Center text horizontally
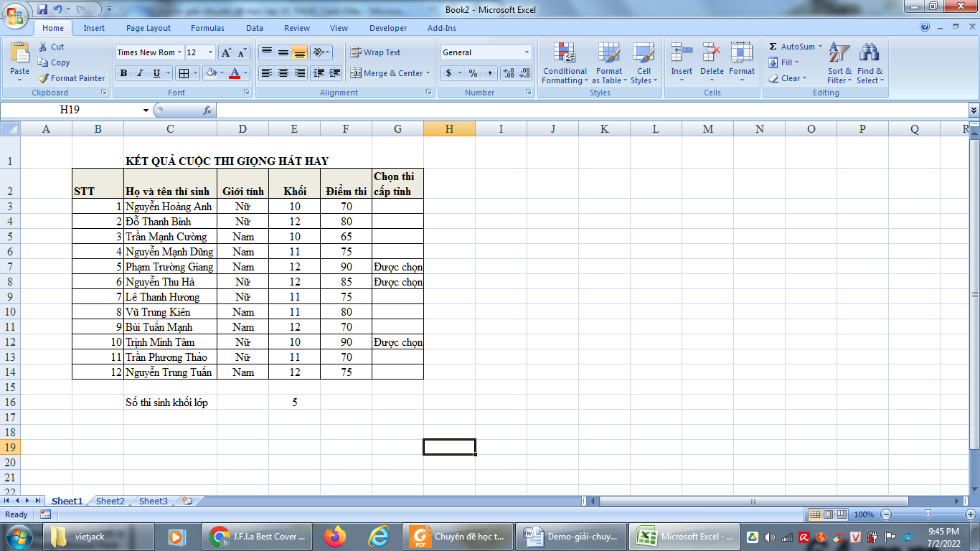980x551 pixels. pyautogui.click(x=283, y=73)
